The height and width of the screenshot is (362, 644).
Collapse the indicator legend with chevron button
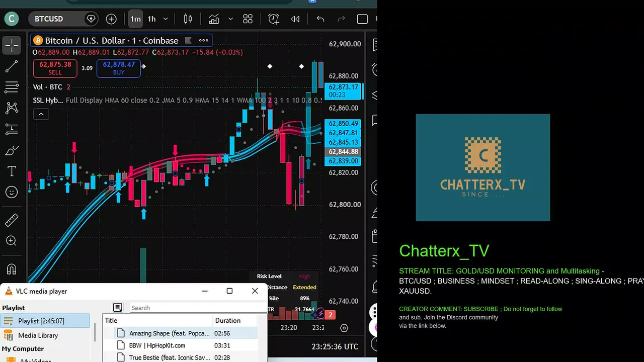click(41, 114)
